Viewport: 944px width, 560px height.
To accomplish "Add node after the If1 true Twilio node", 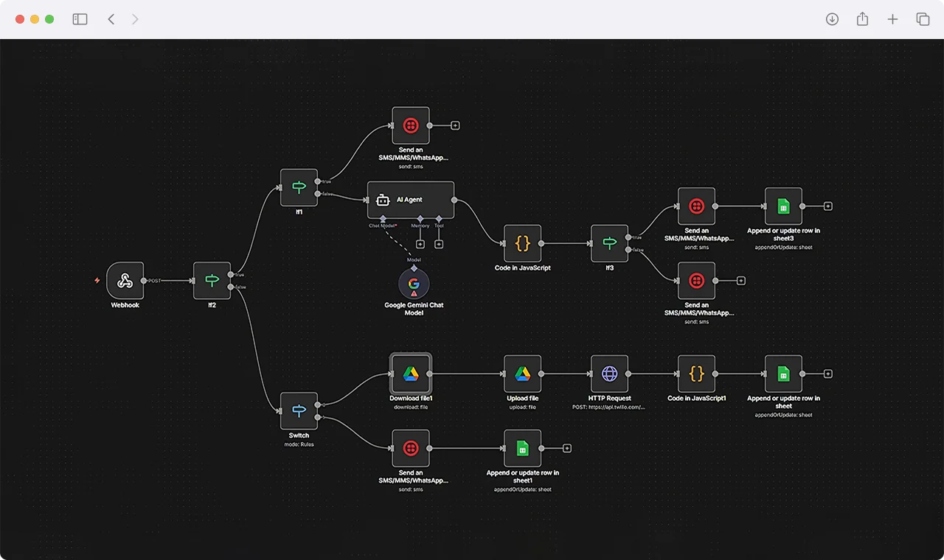I will tap(455, 125).
